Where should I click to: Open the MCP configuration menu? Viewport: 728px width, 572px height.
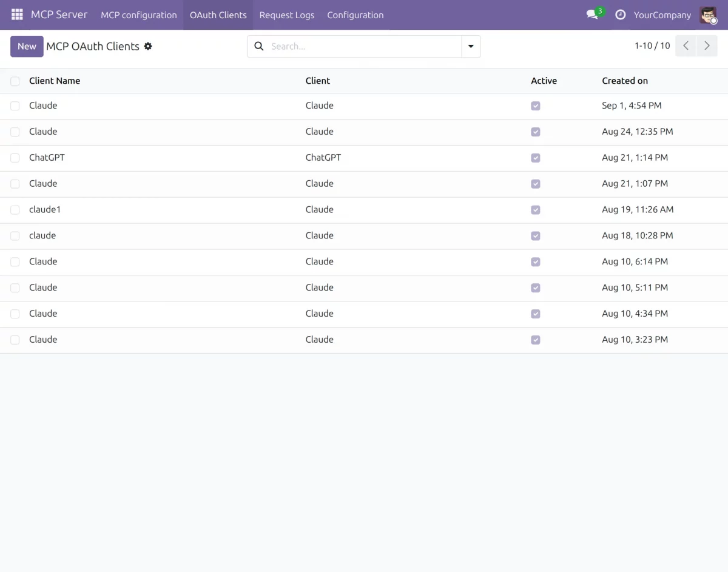[x=139, y=15]
